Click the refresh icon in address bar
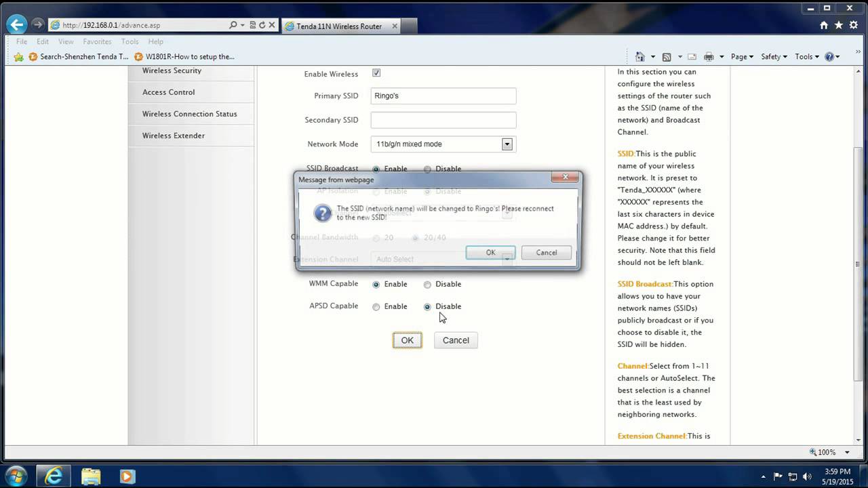The image size is (868, 488). coord(262,25)
